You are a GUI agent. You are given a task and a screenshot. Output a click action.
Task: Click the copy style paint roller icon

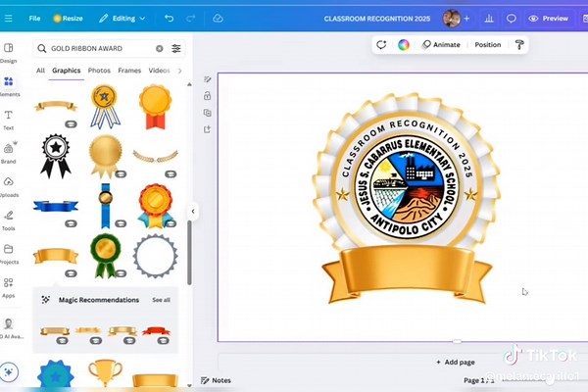[x=519, y=45]
